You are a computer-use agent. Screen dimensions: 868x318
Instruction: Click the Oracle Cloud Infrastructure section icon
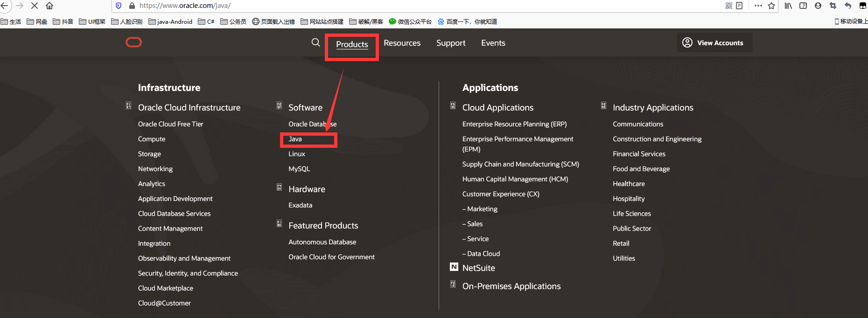pos(128,106)
